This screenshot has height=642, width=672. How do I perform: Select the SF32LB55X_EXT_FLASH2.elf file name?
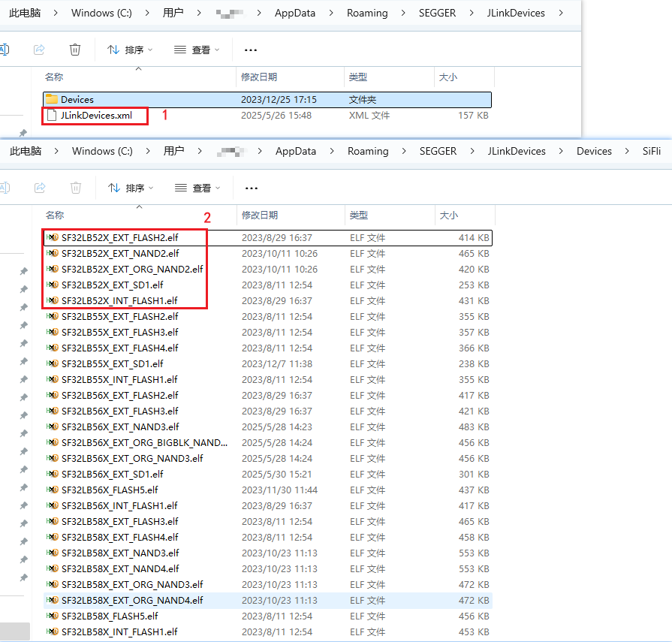[x=120, y=316]
